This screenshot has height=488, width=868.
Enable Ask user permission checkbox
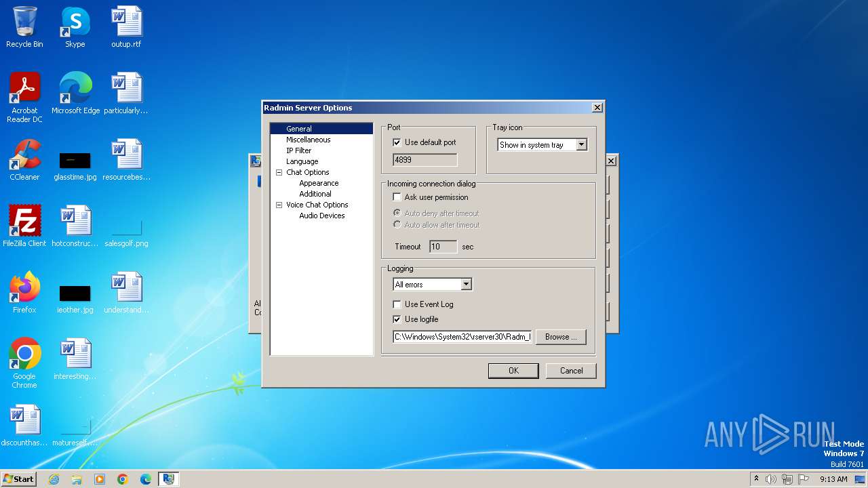coord(397,197)
